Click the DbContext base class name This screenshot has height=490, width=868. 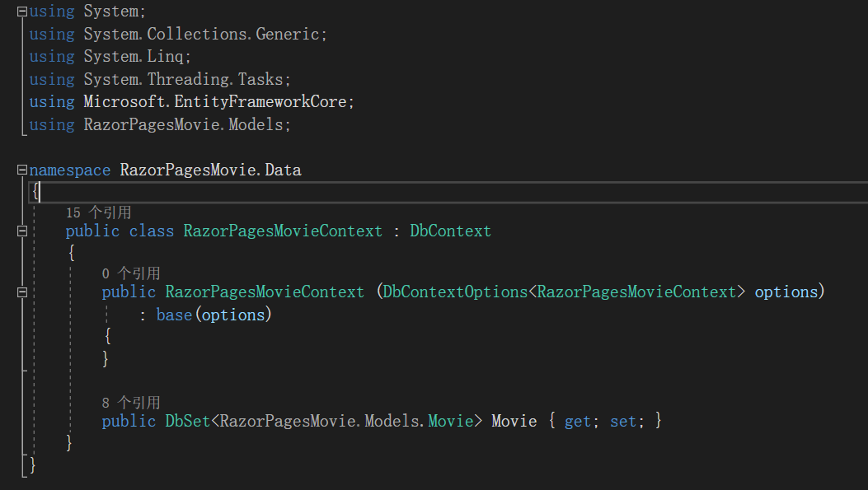pos(450,231)
